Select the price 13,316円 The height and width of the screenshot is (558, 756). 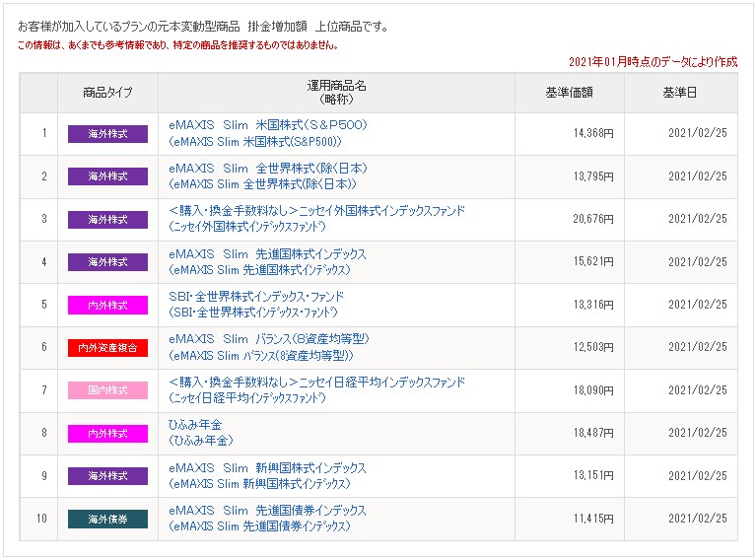point(593,305)
